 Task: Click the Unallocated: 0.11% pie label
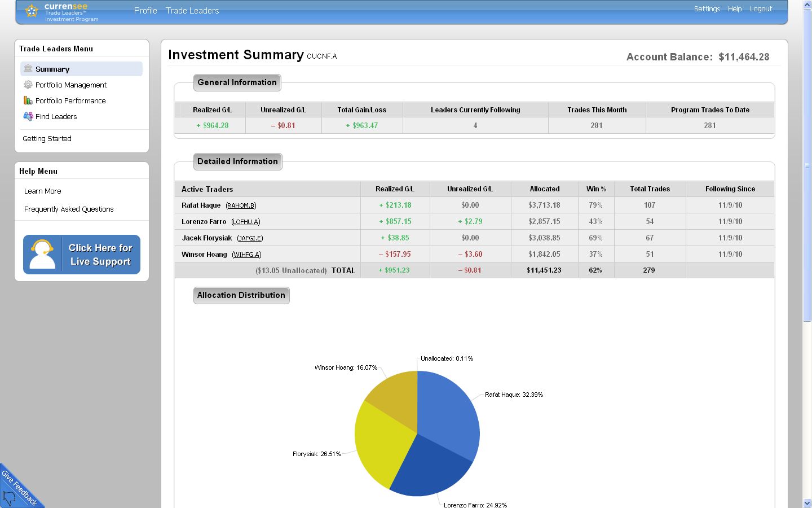click(447, 358)
